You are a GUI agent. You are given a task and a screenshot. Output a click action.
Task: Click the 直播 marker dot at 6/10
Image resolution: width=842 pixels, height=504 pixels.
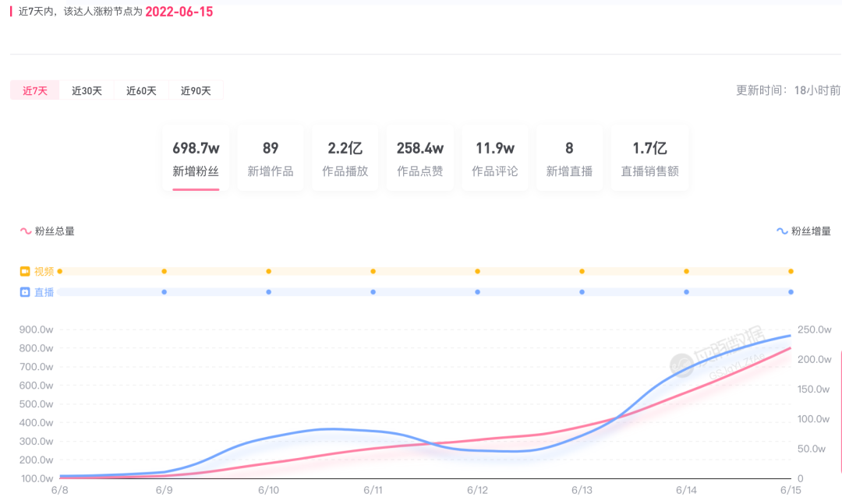tap(268, 292)
